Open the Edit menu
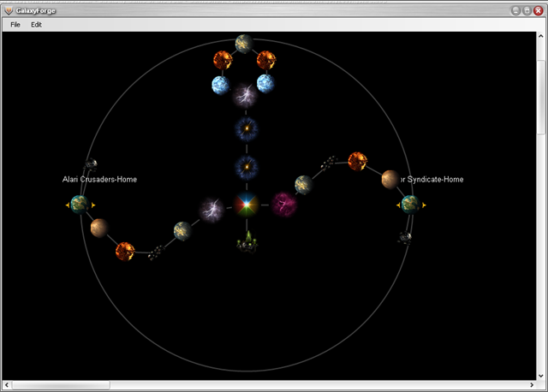The width and height of the screenshot is (548, 392). [x=36, y=25]
